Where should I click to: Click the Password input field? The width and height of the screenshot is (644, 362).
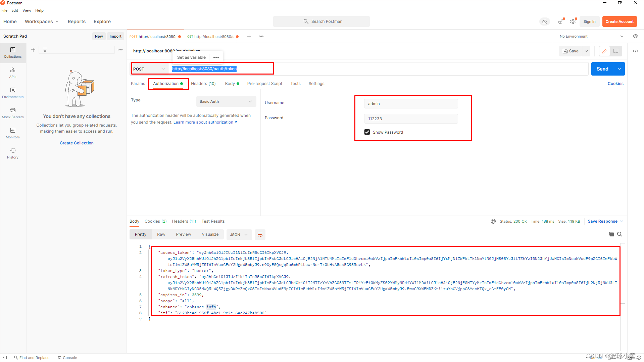pos(411,119)
